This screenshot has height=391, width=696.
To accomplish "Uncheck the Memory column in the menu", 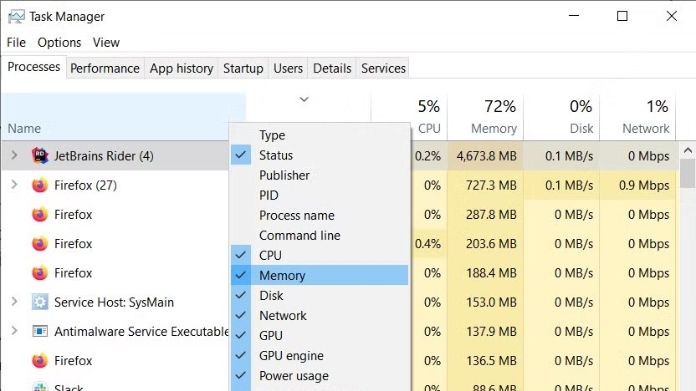I will [319, 275].
